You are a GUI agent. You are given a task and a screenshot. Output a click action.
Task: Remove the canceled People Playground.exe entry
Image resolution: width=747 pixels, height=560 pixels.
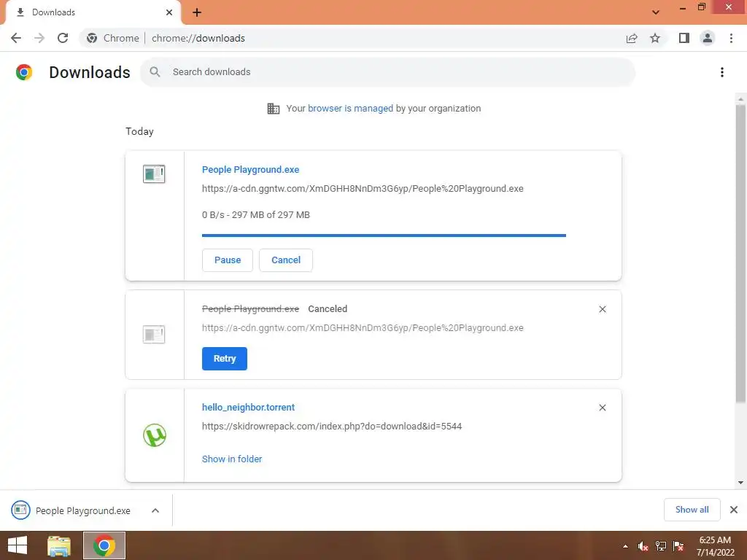point(602,309)
